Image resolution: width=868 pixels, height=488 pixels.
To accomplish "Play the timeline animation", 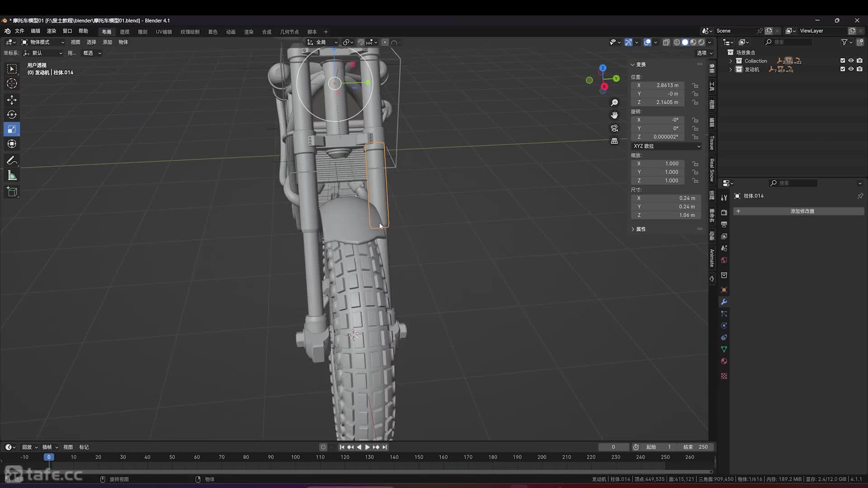I will (x=367, y=447).
